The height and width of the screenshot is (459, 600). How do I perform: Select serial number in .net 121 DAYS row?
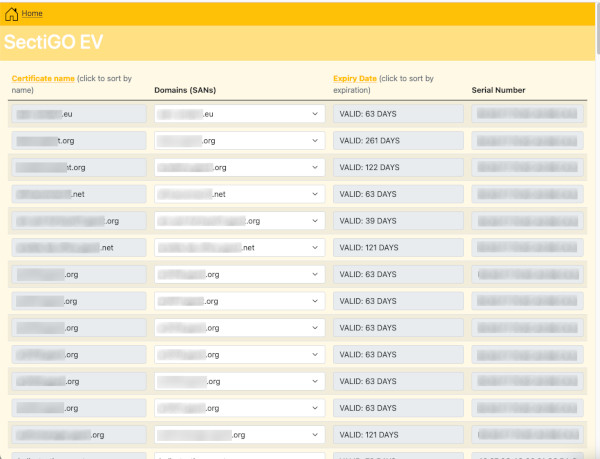(527, 248)
